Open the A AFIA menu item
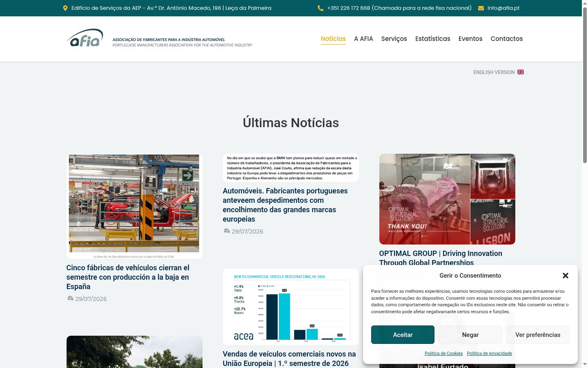This screenshot has height=368, width=588. coord(363,39)
